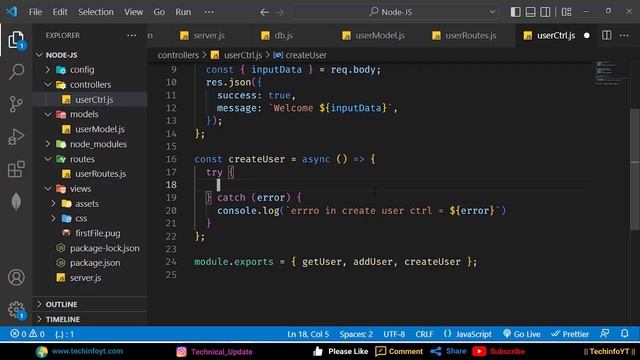This screenshot has width=640, height=360.
Task: Open Customize Layout icon
Action: click(567, 12)
